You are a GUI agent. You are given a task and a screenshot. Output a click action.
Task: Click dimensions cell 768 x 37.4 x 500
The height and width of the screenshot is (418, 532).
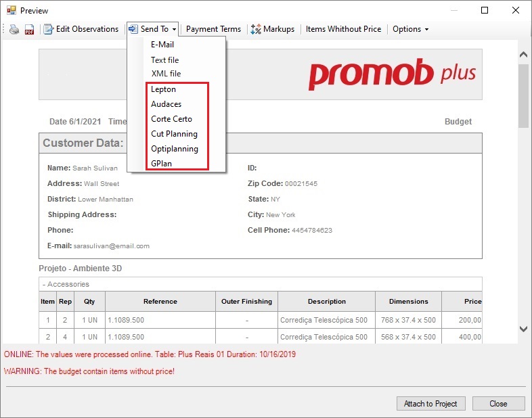(x=408, y=320)
